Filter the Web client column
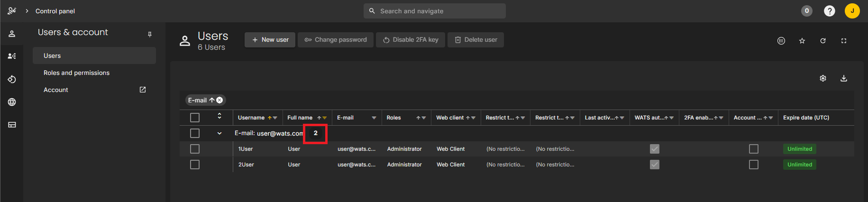The image size is (868, 202). 473,118
